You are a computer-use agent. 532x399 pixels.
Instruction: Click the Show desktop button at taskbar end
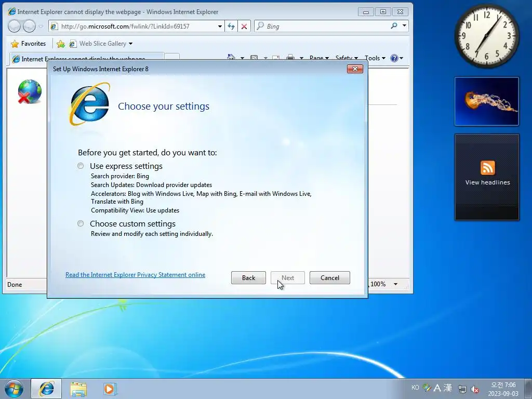pos(528,389)
